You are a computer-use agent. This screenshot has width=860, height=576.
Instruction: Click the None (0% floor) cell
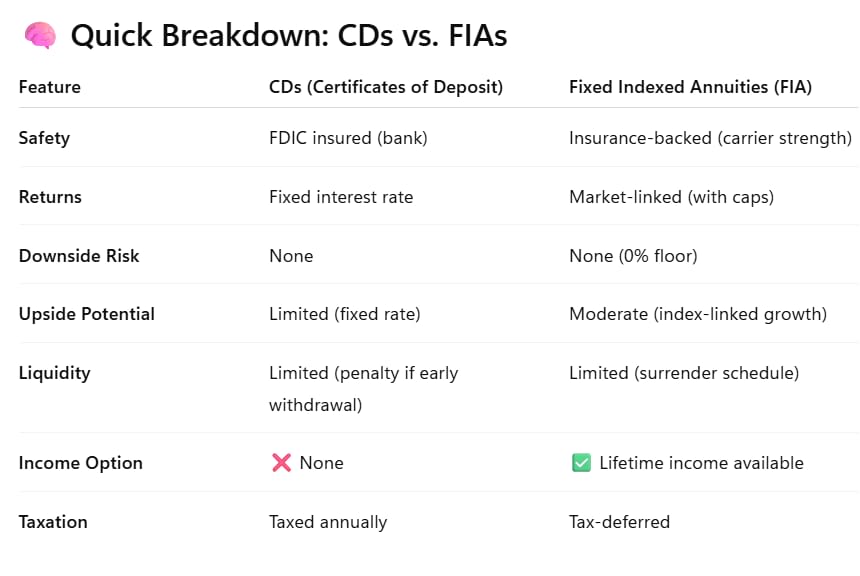[633, 256]
